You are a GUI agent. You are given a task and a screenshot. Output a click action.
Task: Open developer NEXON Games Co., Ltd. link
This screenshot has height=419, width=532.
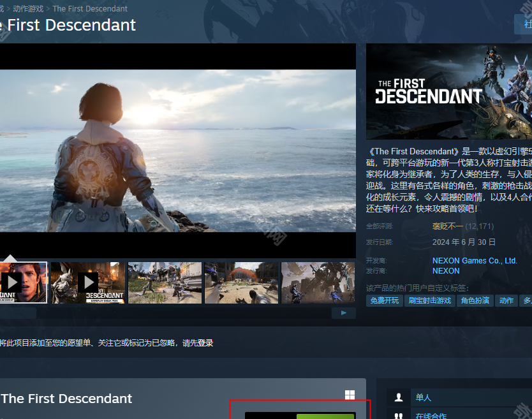point(475,261)
